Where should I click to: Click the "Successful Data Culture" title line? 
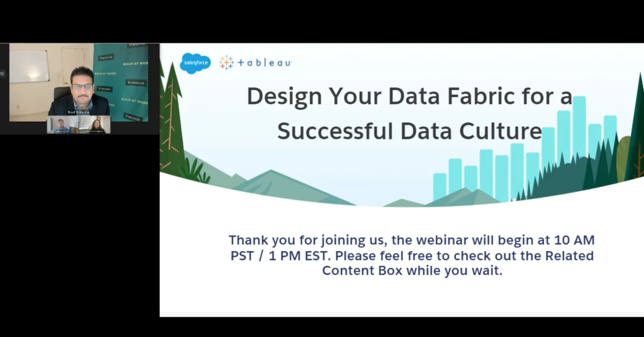pyautogui.click(x=409, y=131)
